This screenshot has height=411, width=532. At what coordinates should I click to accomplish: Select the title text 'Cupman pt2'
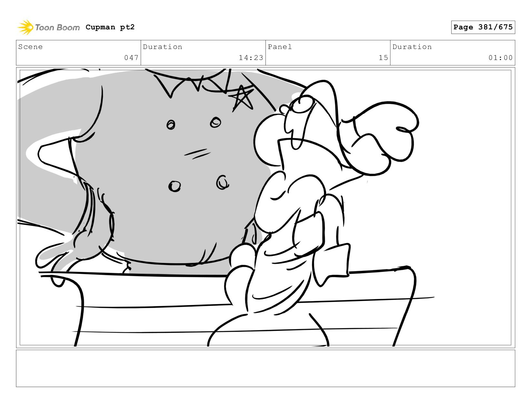click(110, 27)
